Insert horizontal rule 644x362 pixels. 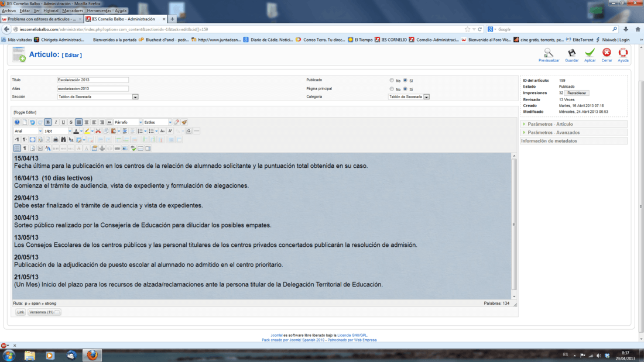[196, 131]
